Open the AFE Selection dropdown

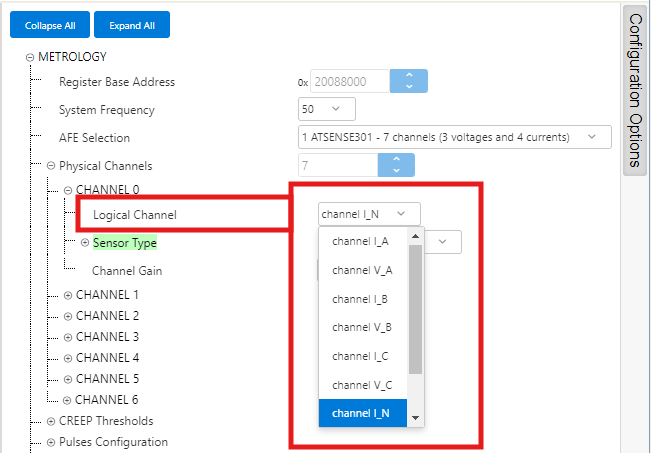coord(454,137)
